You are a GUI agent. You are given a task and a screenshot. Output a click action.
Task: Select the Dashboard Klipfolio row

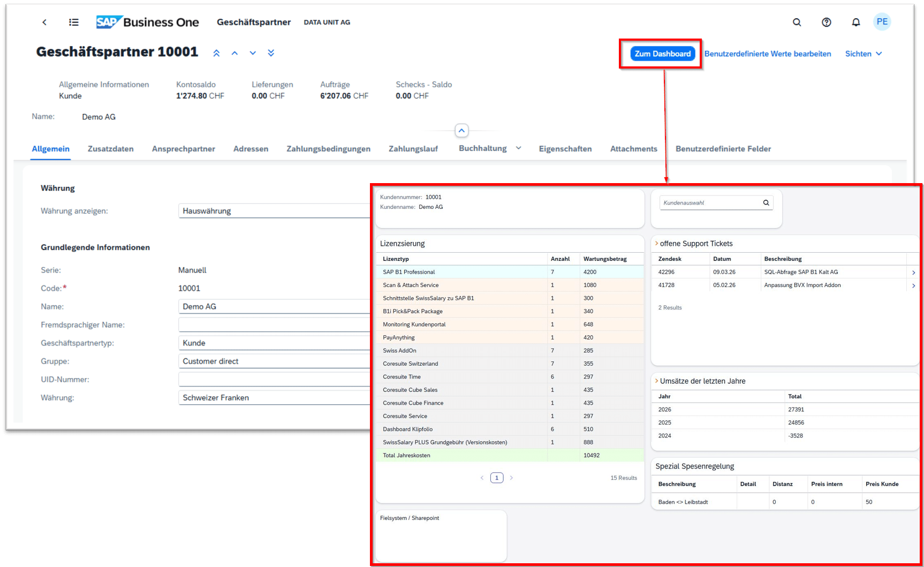(510, 429)
